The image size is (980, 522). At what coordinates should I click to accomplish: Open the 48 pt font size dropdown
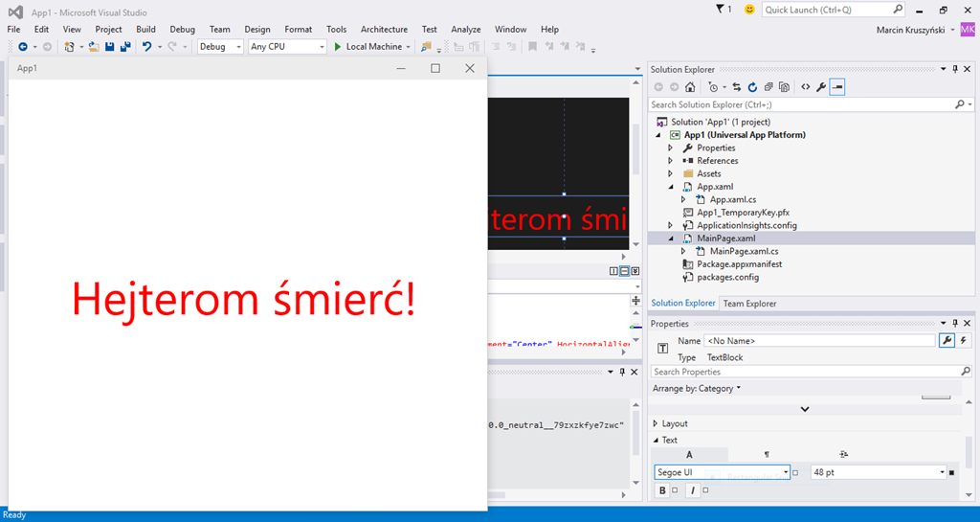942,472
